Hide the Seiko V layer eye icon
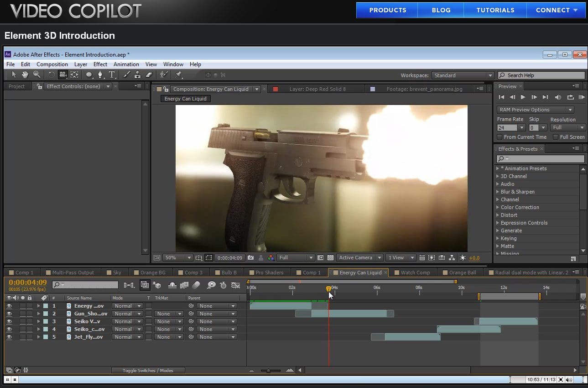Viewport: 588px width, 388px height. click(x=9, y=321)
